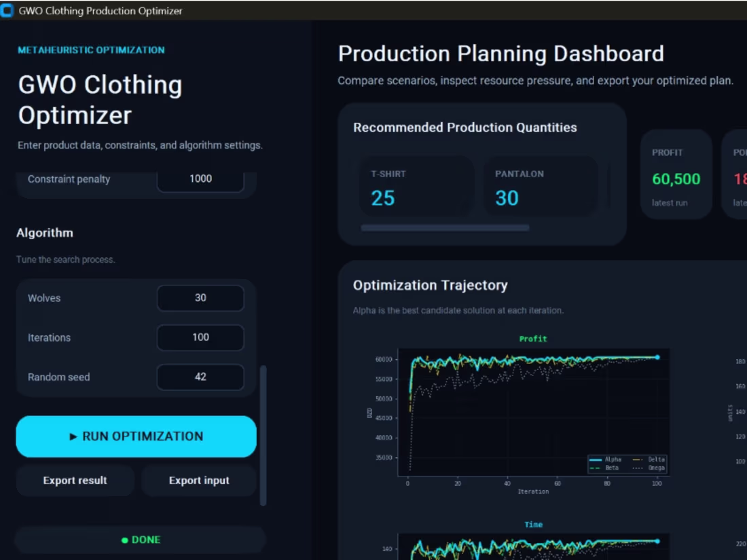Open the PROFIT 60,500 summary card
Viewport: 747px width, 560px height.
click(x=676, y=174)
